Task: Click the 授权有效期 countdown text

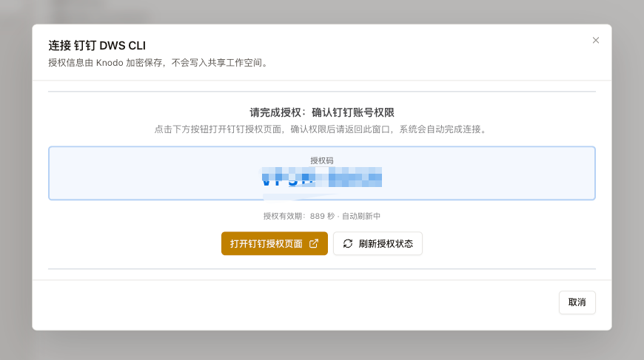Action: (x=322, y=216)
